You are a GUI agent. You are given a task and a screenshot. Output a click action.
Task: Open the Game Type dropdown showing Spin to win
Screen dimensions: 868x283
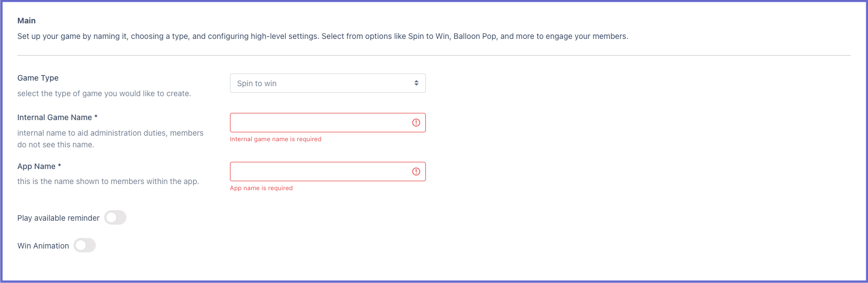[327, 83]
